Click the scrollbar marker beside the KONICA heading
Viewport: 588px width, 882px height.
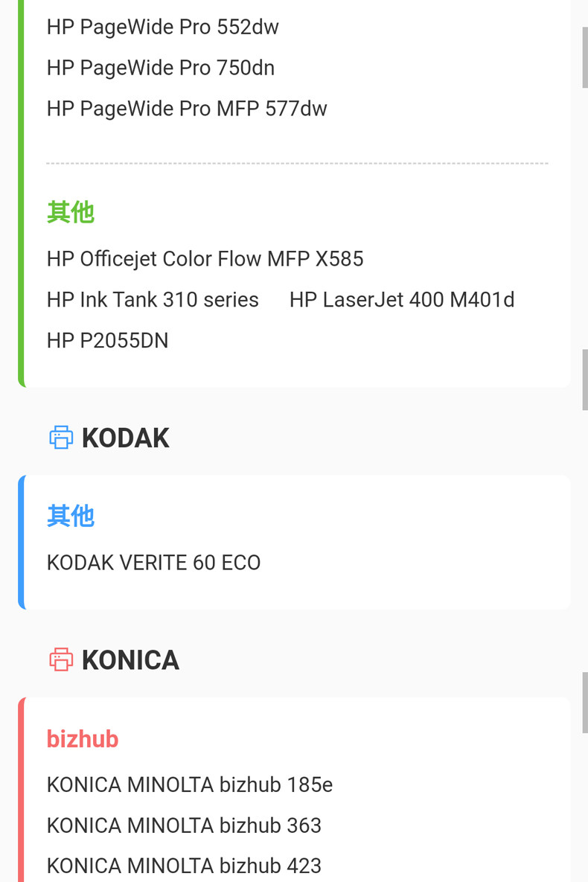pyautogui.click(x=584, y=702)
